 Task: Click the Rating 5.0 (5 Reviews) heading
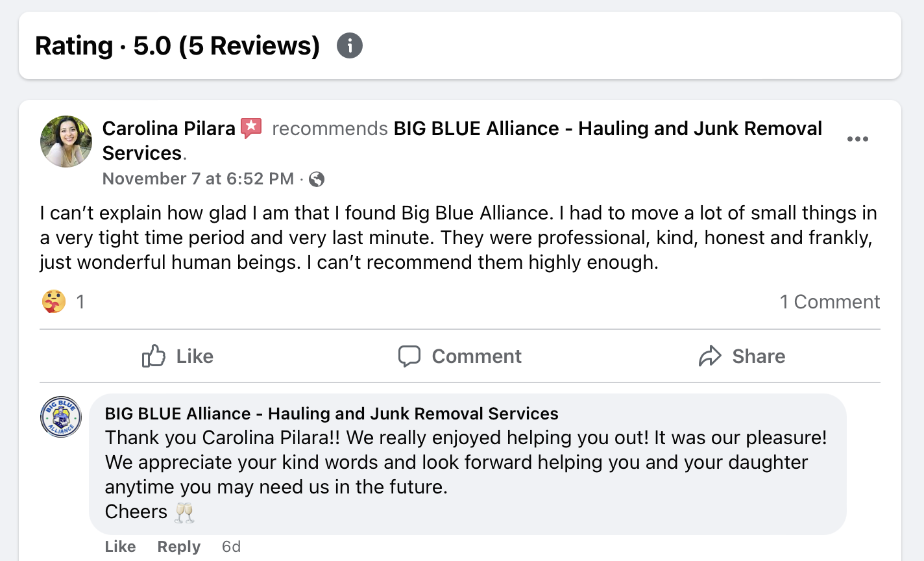pyautogui.click(x=177, y=46)
